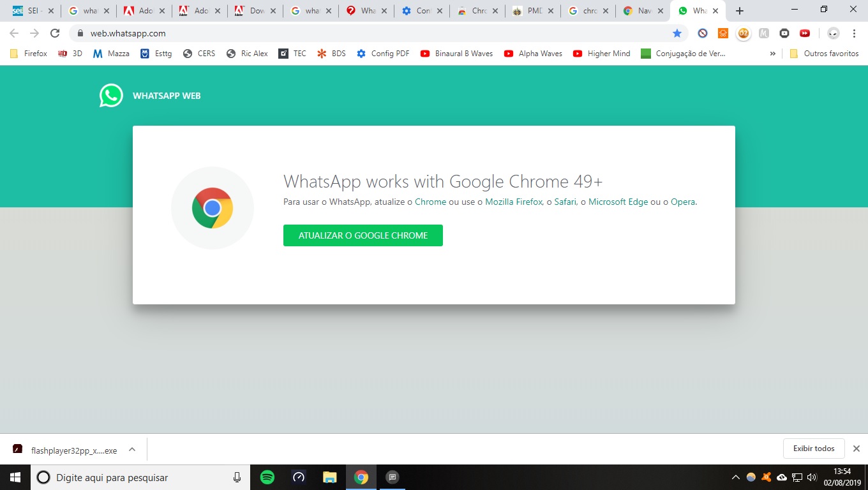Click ATUALIZAR O GOOGLE CHROME button
Screen dimensions: 868x490
(x=363, y=235)
